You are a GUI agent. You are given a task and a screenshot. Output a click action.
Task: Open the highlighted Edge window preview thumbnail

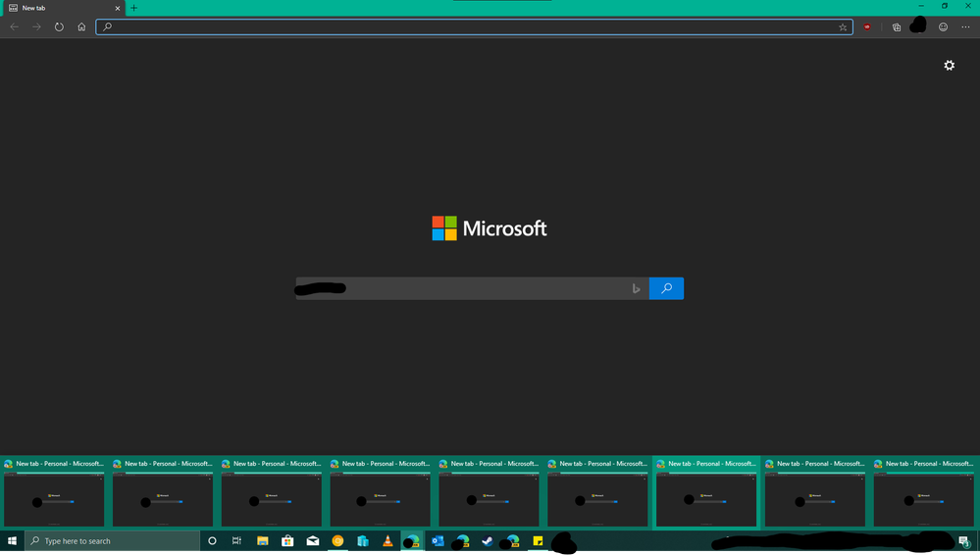[x=706, y=493]
